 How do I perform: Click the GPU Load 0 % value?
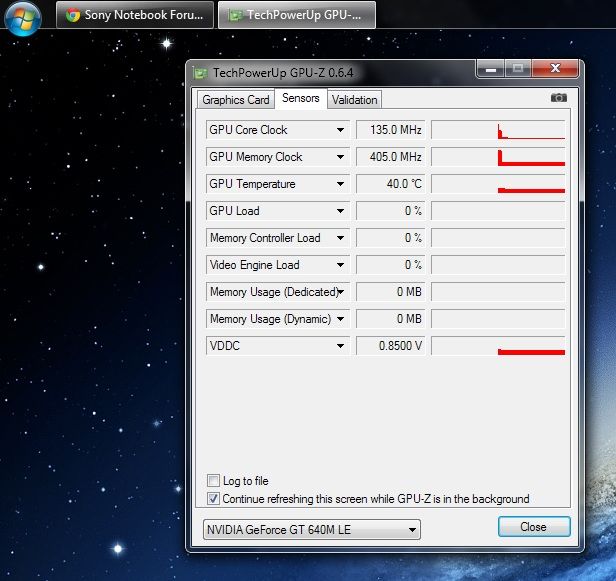coord(391,211)
